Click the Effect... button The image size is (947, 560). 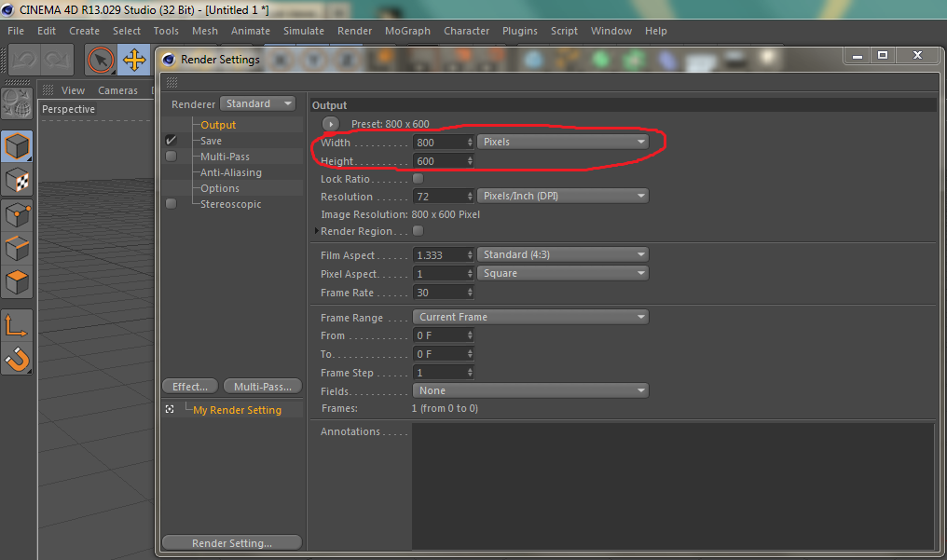(x=189, y=387)
